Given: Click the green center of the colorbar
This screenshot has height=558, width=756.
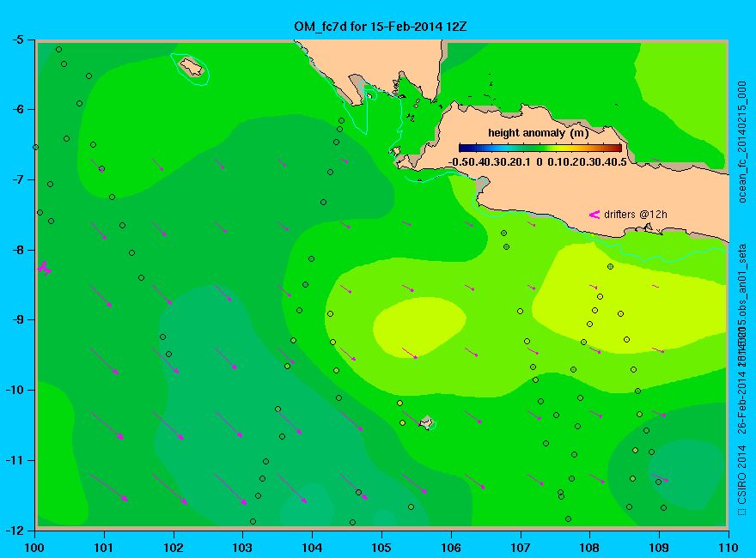Looking at the screenshot, I should tap(540, 148).
